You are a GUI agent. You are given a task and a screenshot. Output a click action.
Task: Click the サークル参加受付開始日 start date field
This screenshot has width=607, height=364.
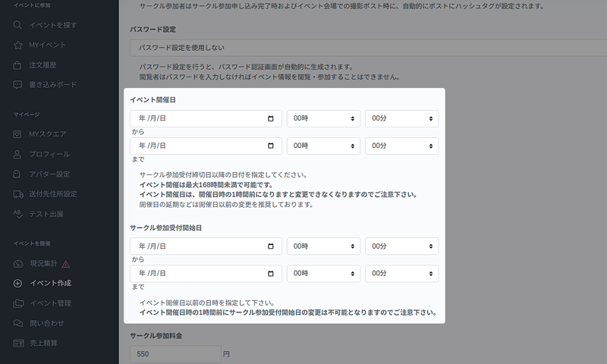(197, 246)
